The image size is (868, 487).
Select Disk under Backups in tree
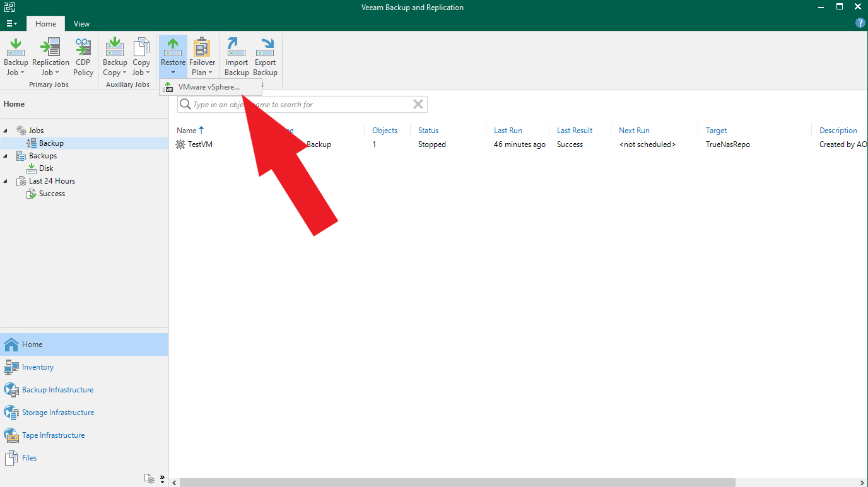coord(46,168)
